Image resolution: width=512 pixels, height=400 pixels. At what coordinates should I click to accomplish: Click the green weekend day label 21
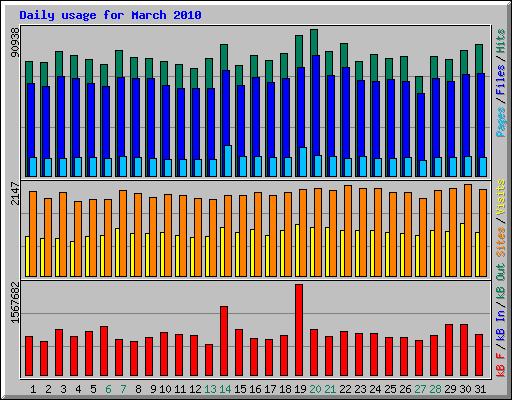click(330, 389)
